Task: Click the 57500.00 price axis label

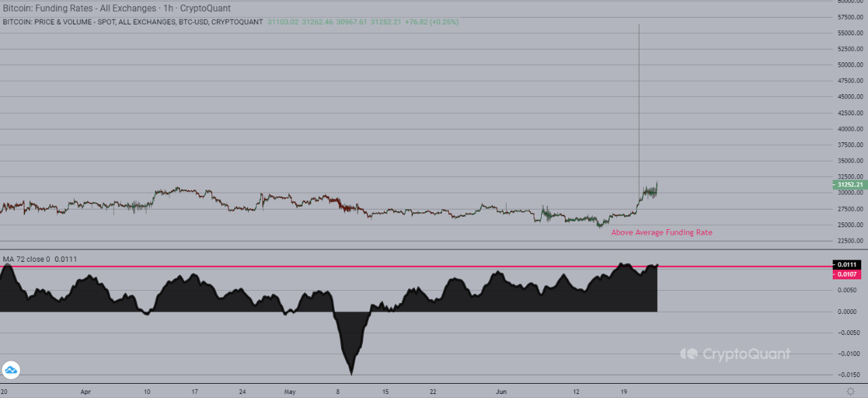Action: [850, 17]
